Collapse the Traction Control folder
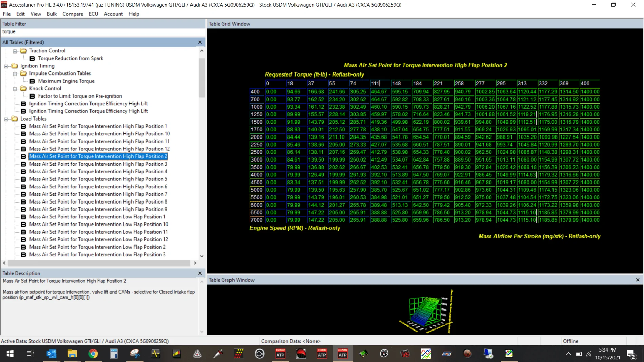644x362 pixels. [15, 51]
